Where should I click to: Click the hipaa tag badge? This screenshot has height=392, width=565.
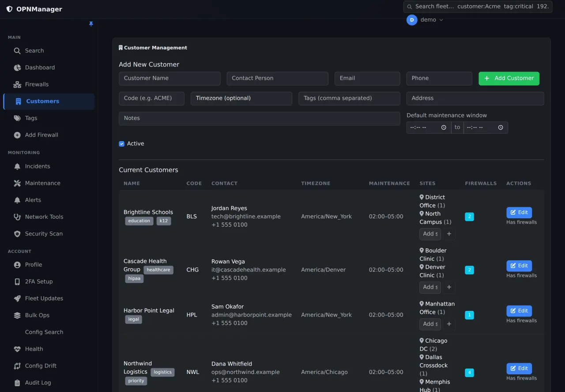coord(134,279)
